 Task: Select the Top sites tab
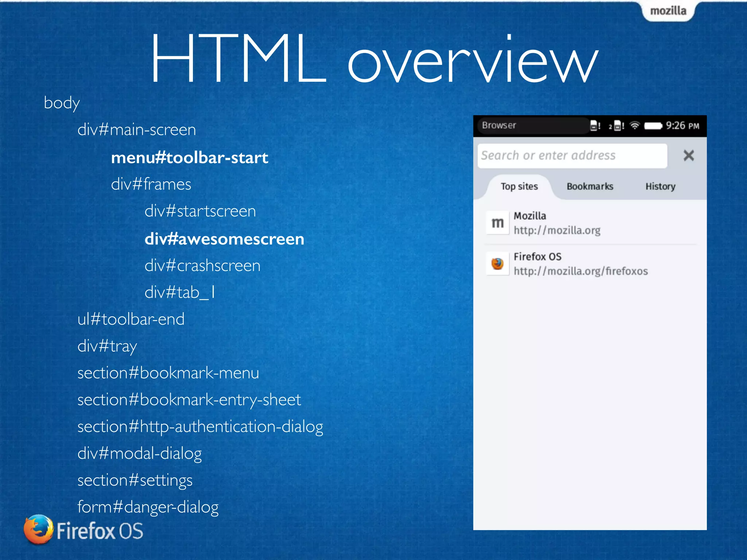[519, 186]
